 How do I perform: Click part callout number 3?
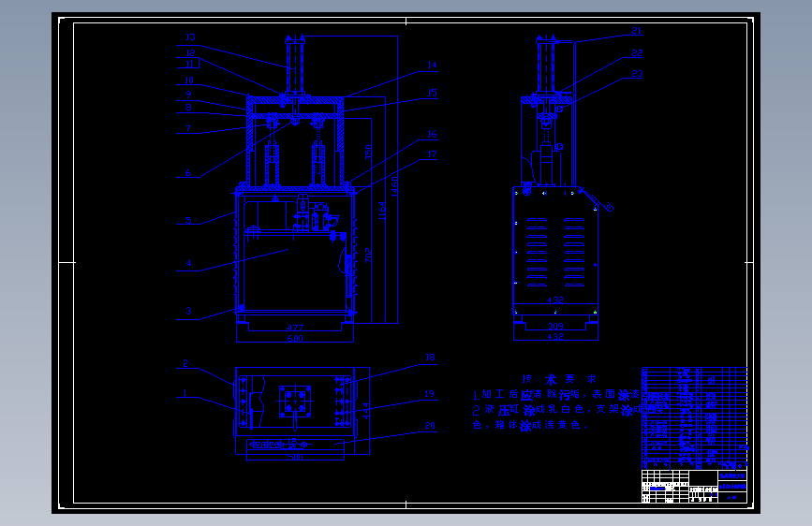point(188,311)
